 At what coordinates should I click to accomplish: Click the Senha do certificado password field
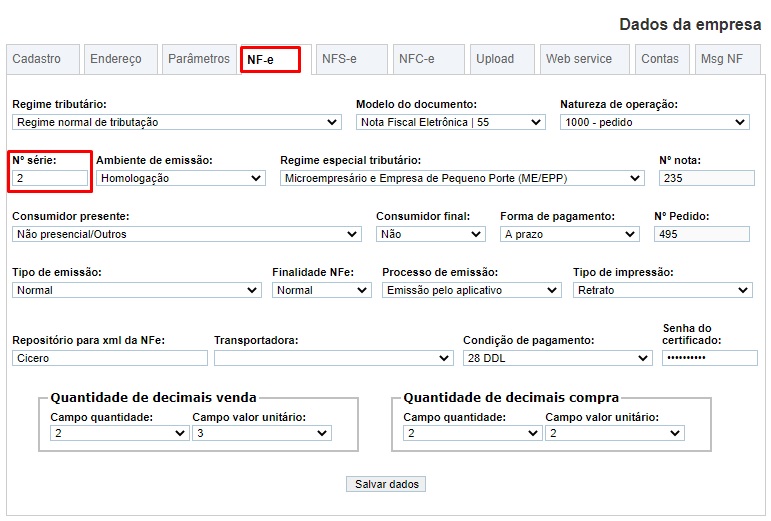[710, 358]
